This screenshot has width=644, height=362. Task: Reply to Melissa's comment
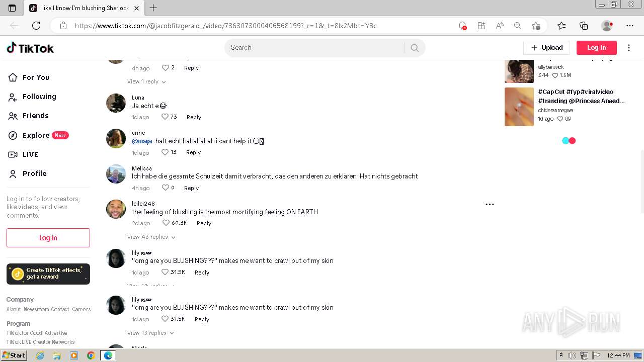pyautogui.click(x=191, y=188)
